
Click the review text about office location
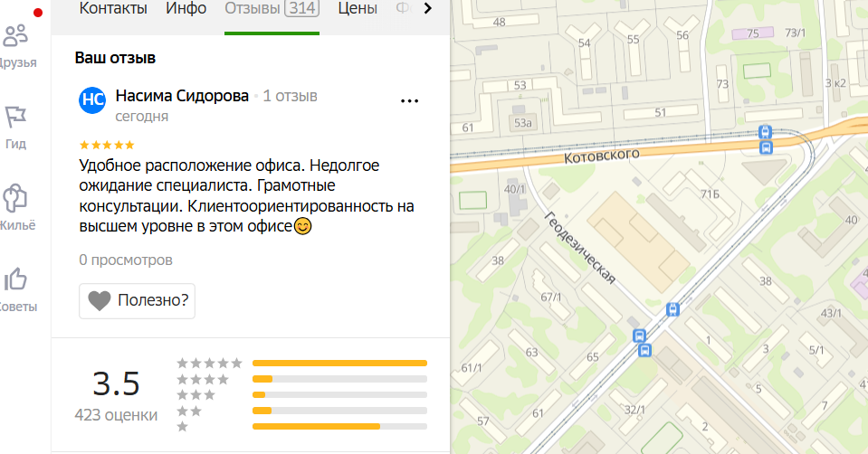coord(246,195)
